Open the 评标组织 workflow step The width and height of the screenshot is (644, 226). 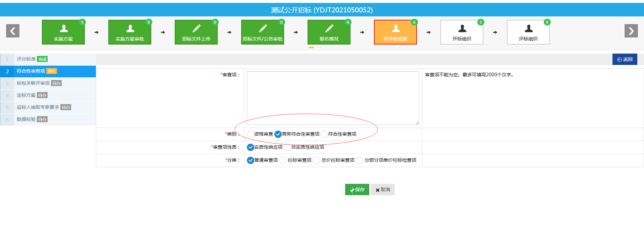pyautogui.click(x=528, y=32)
